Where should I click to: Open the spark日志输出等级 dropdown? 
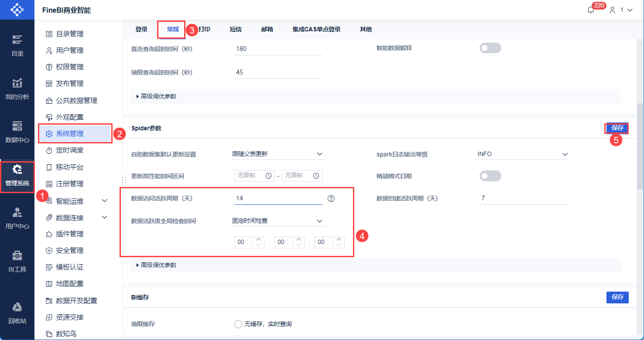pyautogui.click(x=522, y=154)
